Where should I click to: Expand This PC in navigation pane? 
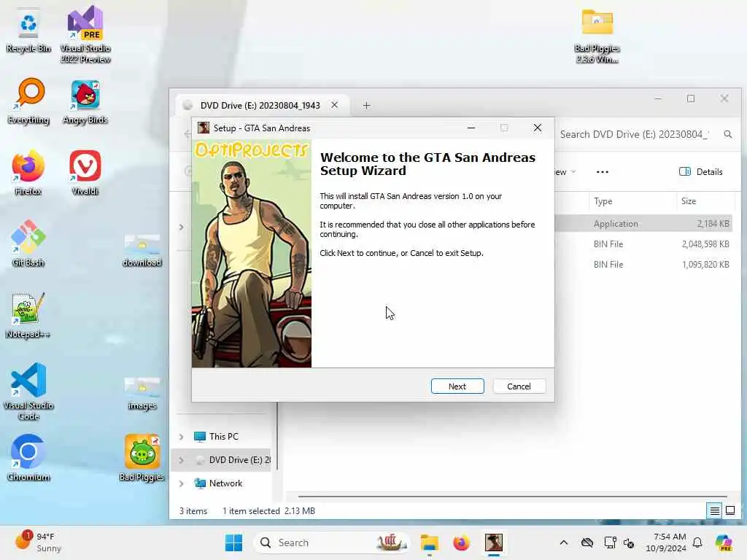tap(181, 437)
